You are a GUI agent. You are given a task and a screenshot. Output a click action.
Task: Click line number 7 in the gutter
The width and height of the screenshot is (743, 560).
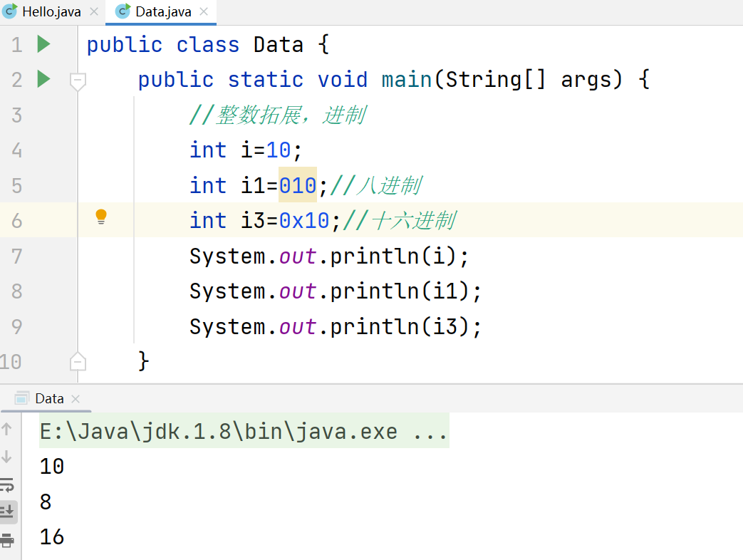click(x=16, y=256)
